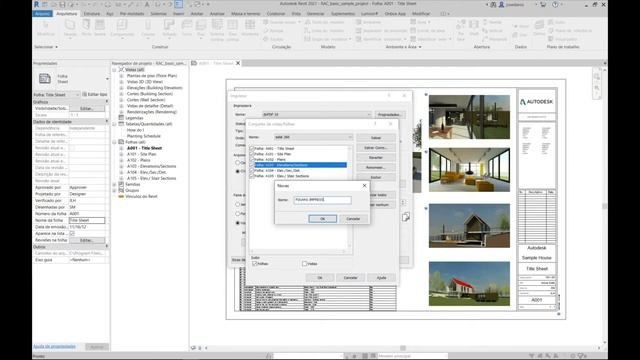
Task: Click Renomear button in view/sheet set dialog
Action: point(376,167)
